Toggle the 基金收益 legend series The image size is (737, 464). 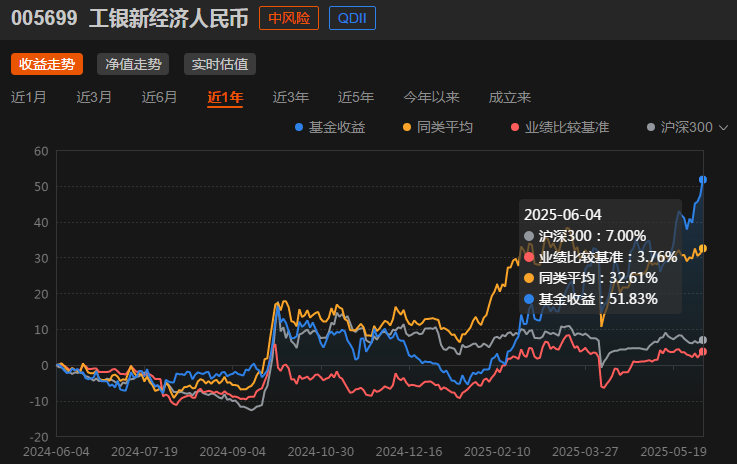point(330,127)
